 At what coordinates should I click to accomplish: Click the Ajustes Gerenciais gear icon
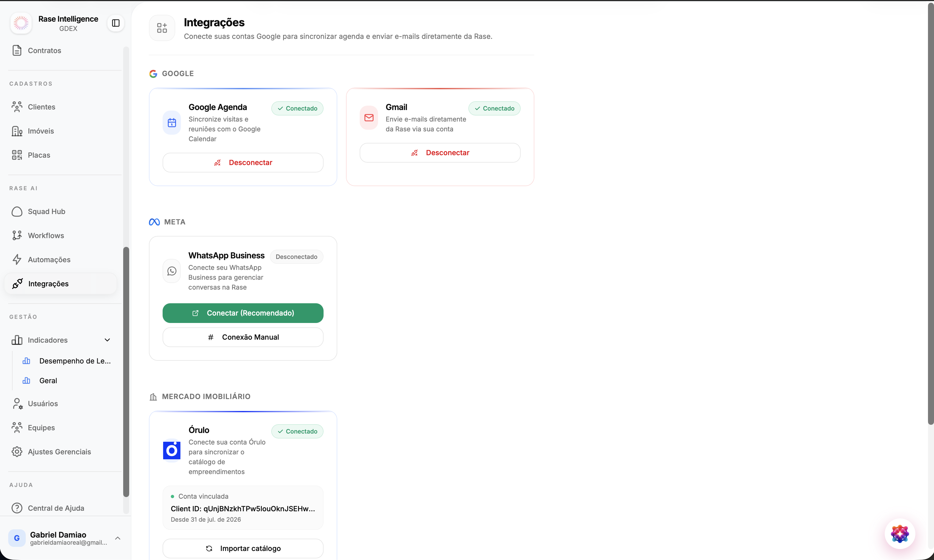click(x=17, y=452)
